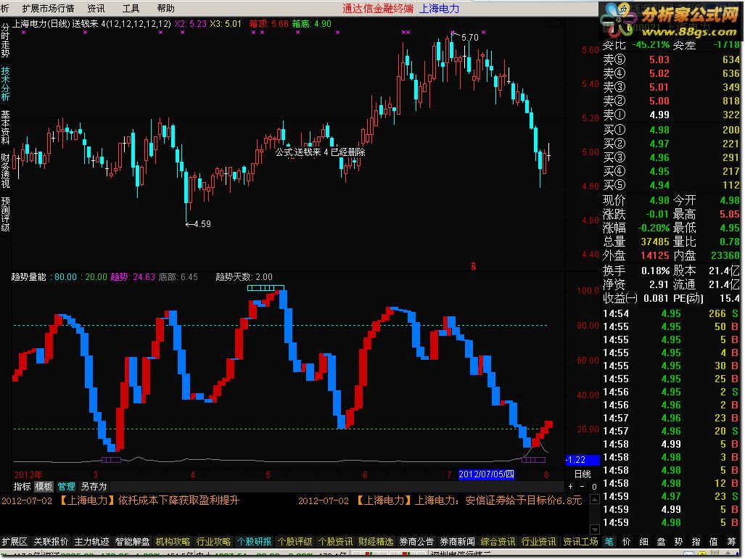Open the 资讯 menu
The height and width of the screenshot is (560, 745).
[x=96, y=8]
